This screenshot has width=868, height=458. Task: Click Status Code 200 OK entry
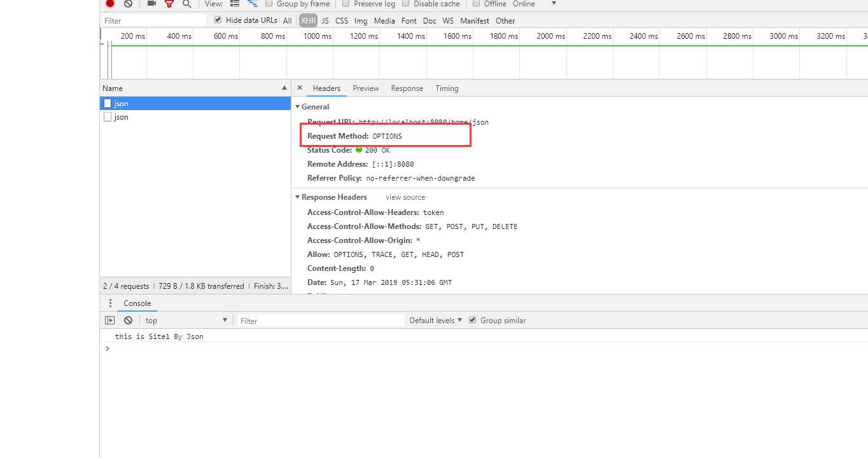349,150
